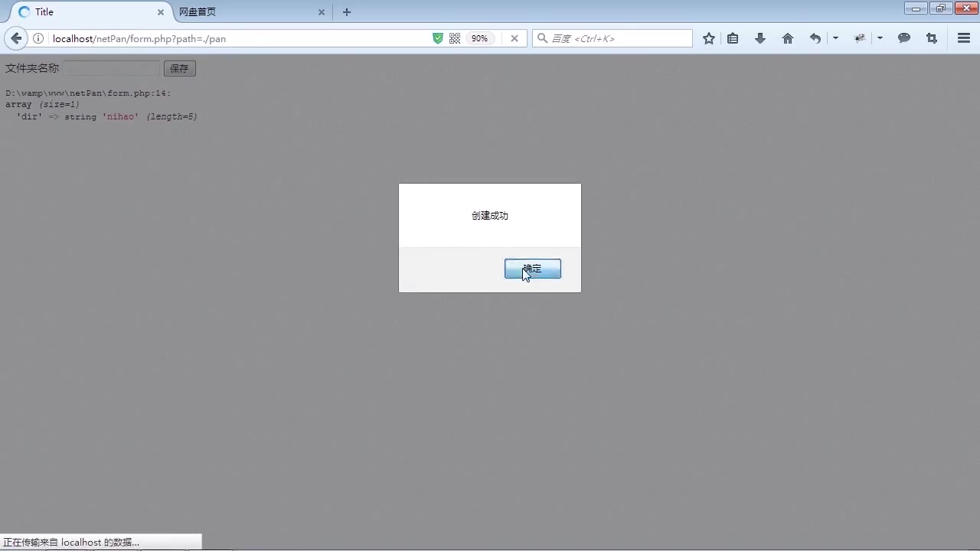Screen dimensions: 980x551
Task: Click the URL address bar
Action: [x=237, y=38]
